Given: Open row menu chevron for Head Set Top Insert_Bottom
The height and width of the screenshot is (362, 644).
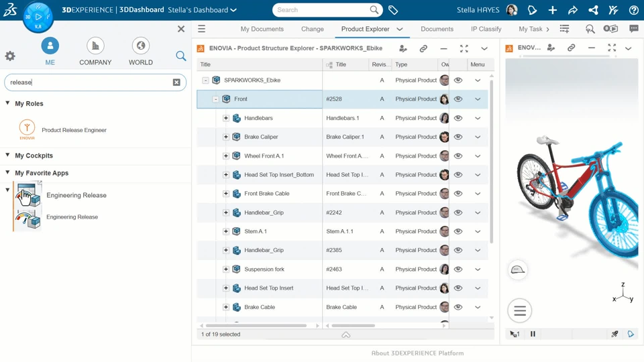Looking at the screenshot, I should click(478, 174).
